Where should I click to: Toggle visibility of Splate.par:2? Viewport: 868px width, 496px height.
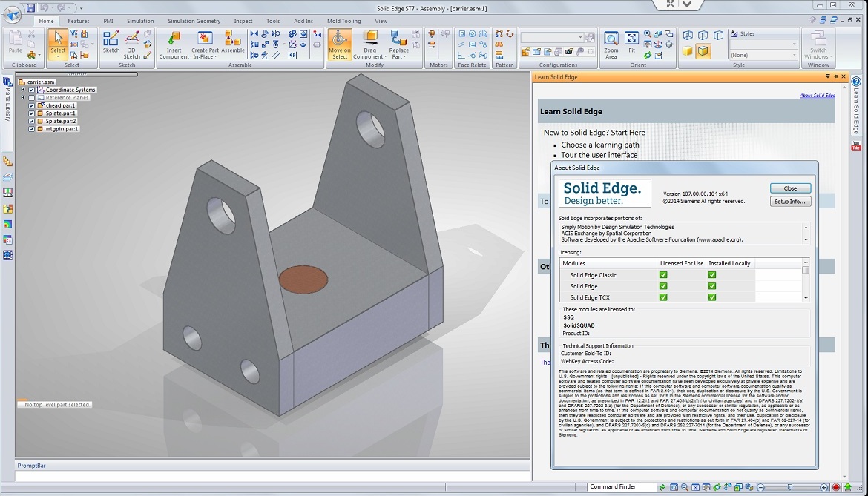(32, 121)
